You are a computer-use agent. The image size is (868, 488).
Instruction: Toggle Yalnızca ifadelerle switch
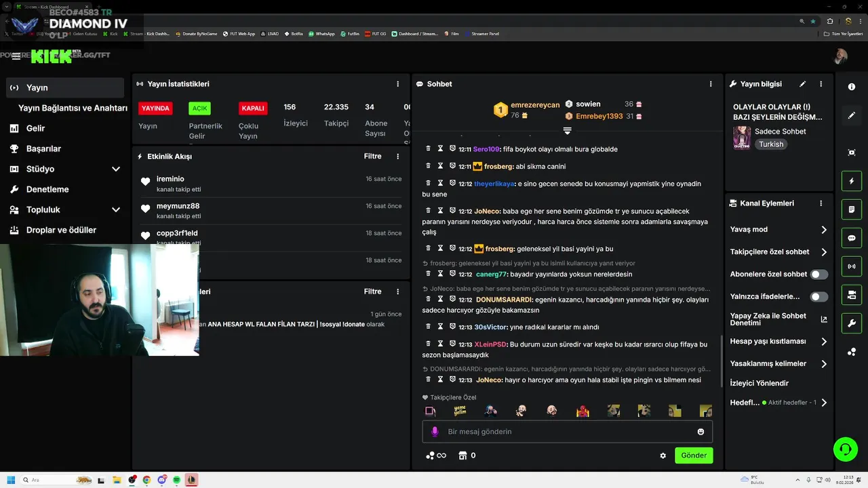[x=819, y=297]
